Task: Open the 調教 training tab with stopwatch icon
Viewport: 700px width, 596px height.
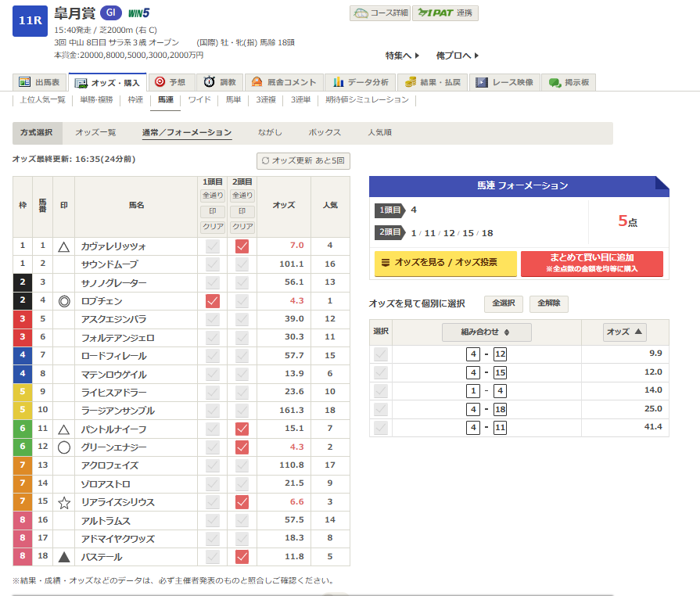Action: pos(219,82)
